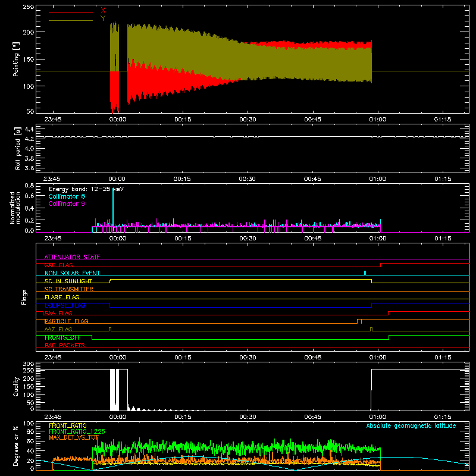Click the magenta 'Collimator 9' legend entry

(x=67, y=203)
